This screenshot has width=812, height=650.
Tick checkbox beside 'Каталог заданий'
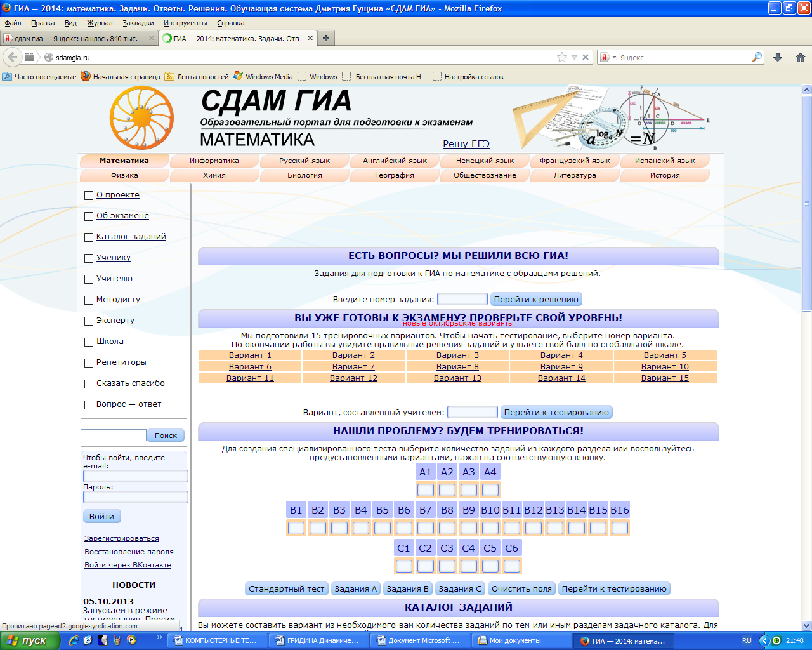[89, 237]
